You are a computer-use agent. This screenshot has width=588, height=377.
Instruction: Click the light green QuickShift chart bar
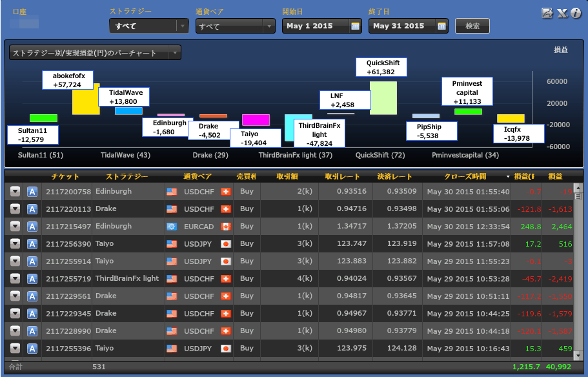(383, 98)
